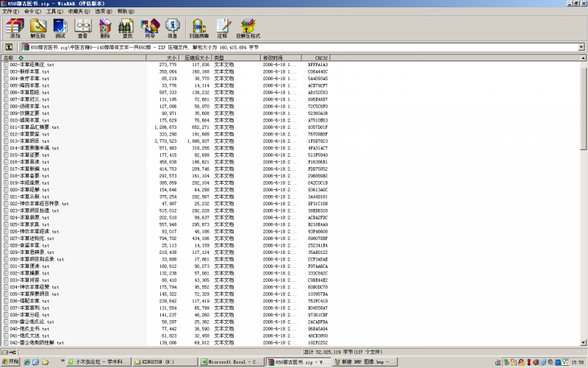Click the folder quick launch icon
588x368 pixels.
[x=45, y=362]
